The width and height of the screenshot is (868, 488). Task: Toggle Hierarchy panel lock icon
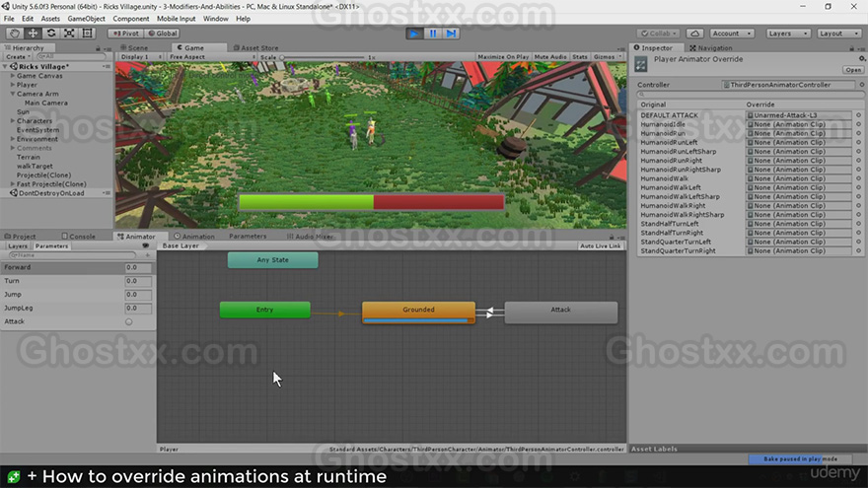pos(98,48)
